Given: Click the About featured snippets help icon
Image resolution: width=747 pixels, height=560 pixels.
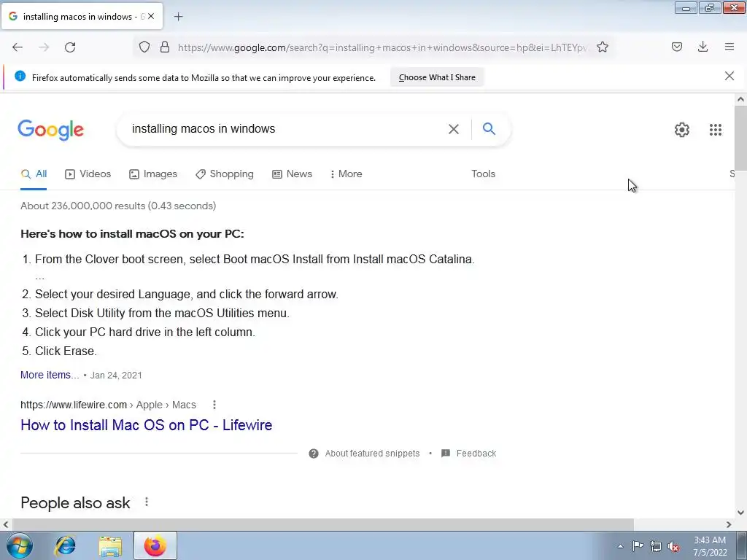Looking at the screenshot, I should pos(314,454).
